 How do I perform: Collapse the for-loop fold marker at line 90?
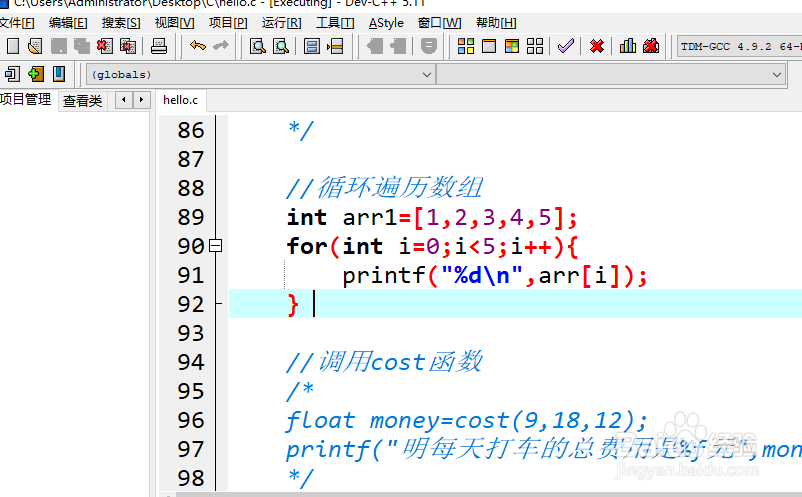tap(216, 246)
